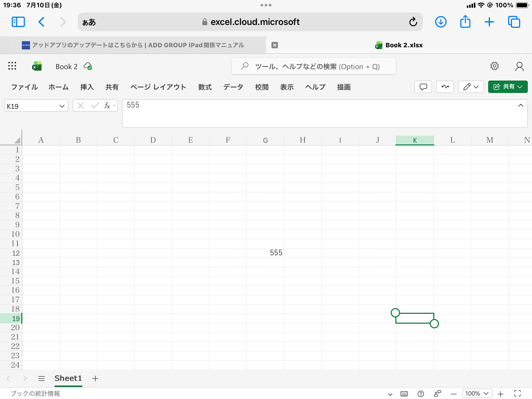Open the ヘルプ ribbon tab
Screen dimensions: 532x399
[x=315, y=87]
